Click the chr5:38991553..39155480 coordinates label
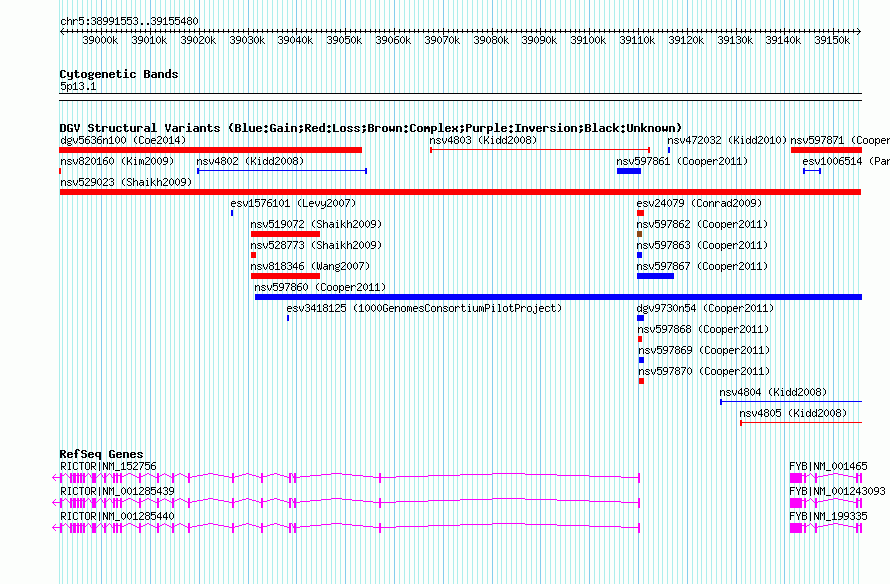 click(x=129, y=22)
